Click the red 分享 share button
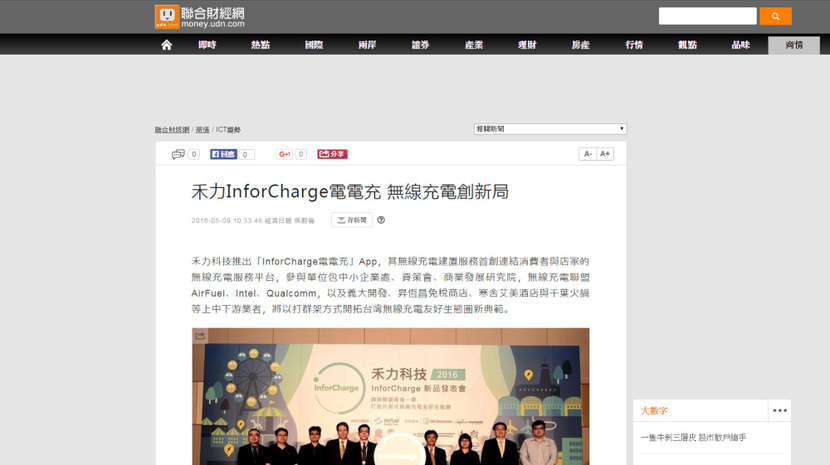 tap(332, 154)
